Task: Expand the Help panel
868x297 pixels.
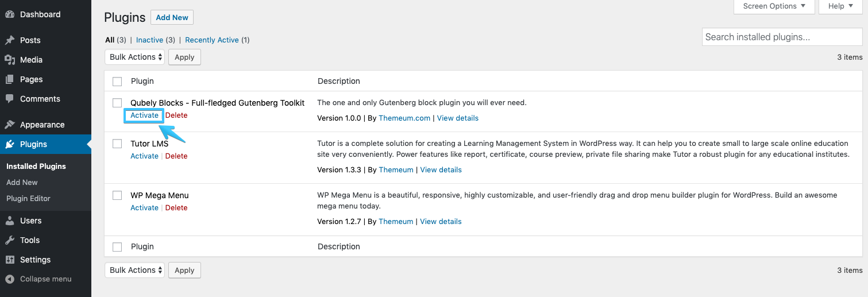Action: pos(841,6)
